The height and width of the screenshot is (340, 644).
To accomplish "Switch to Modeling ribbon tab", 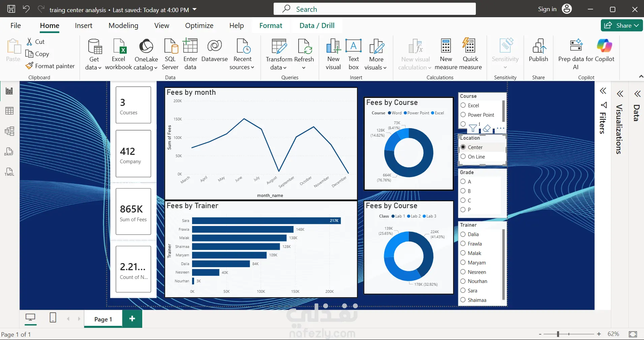I will (x=123, y=26).
